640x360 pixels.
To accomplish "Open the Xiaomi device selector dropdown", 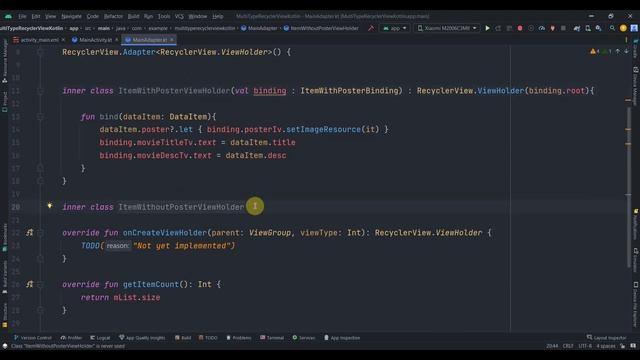I will 447,28.
